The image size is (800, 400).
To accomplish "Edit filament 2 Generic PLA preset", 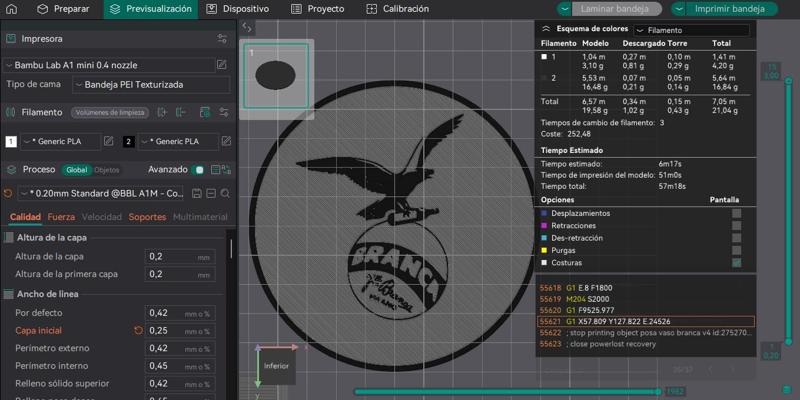I will [226, 141].
